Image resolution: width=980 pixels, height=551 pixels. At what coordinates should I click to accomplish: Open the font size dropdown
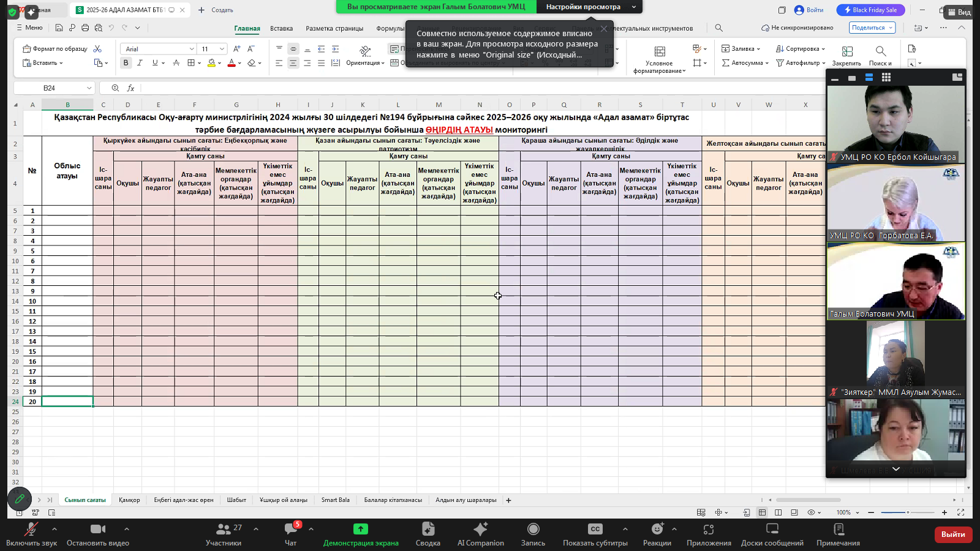click(222, 49)
